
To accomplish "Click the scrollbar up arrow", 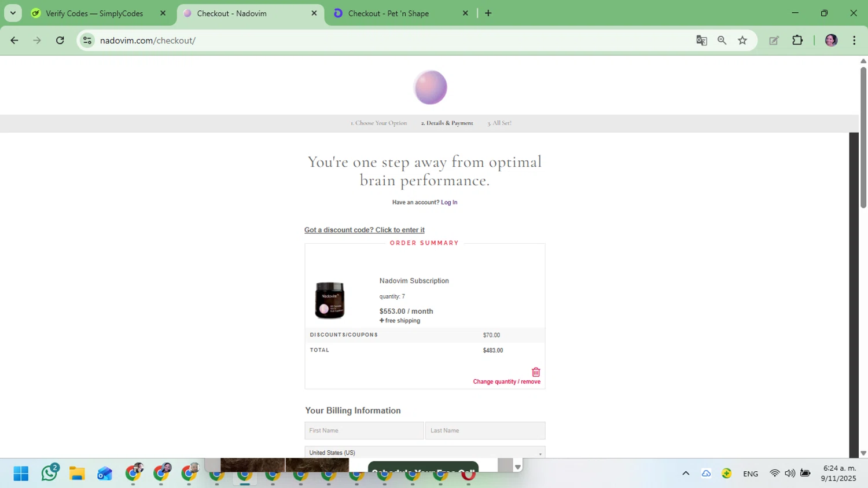I will point(863,61).
